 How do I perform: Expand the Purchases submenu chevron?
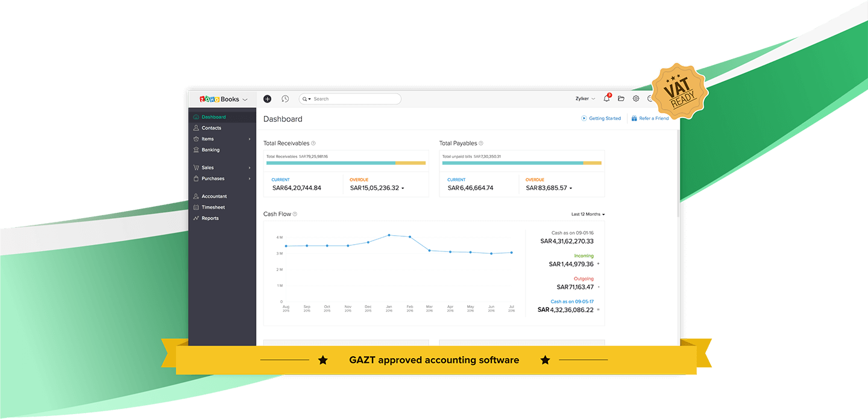click(250, 178)
